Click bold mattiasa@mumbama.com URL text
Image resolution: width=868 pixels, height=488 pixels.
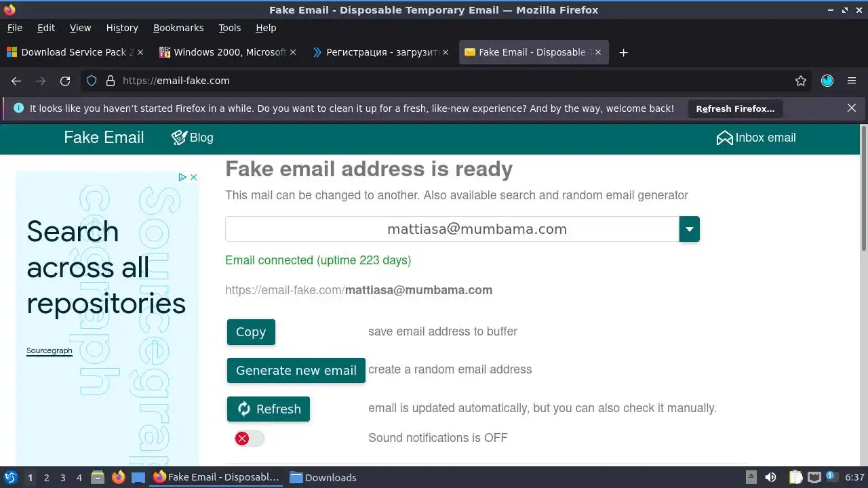[418, 290]
